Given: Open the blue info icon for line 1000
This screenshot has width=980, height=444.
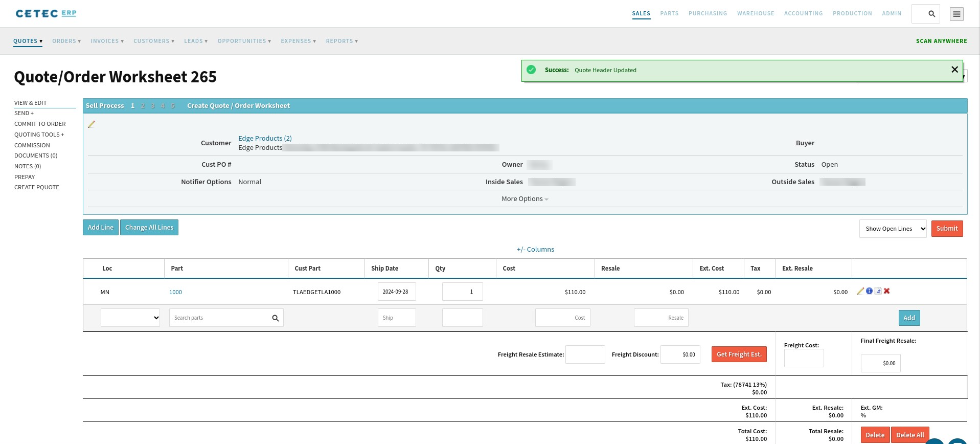Looking at the screenshot, I should (x=869, y=291).
